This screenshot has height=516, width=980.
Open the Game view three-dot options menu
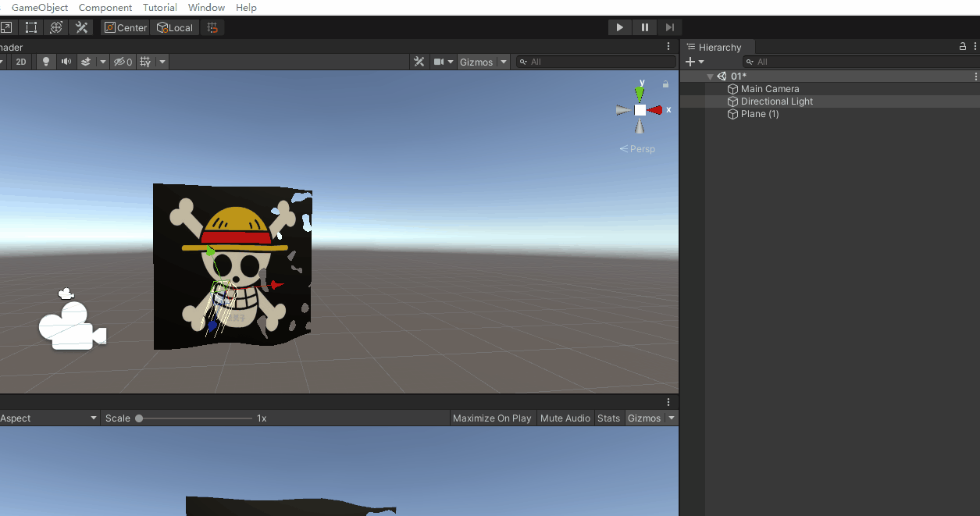click(668, 402)
